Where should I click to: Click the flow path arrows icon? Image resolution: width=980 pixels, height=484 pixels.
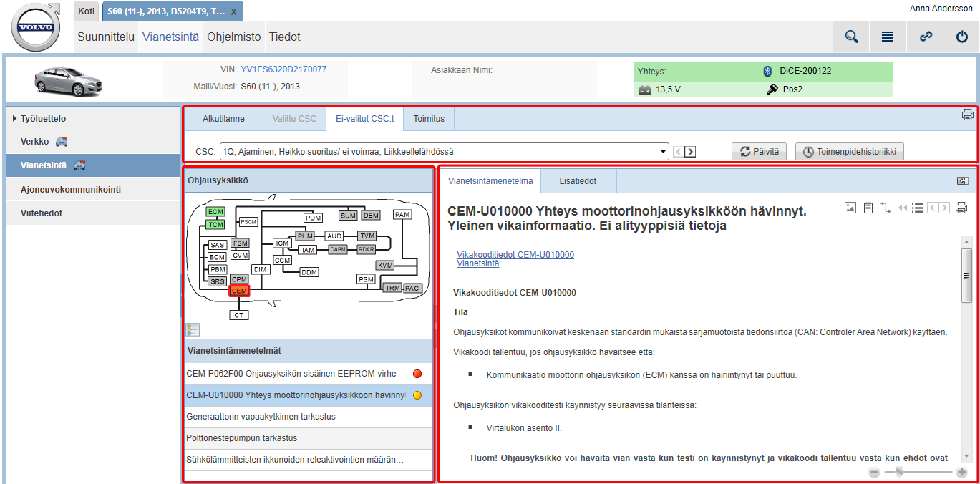pyautogui.click(x=886, y=208)
